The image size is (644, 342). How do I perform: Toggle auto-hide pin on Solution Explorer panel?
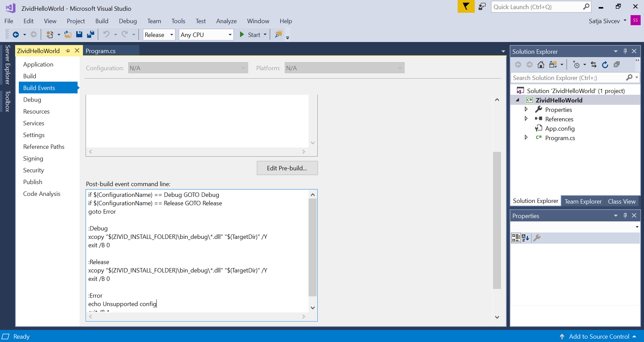625,51
